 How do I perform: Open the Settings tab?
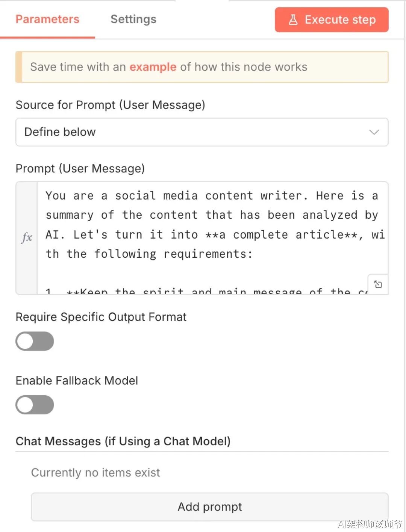point(133,20)
